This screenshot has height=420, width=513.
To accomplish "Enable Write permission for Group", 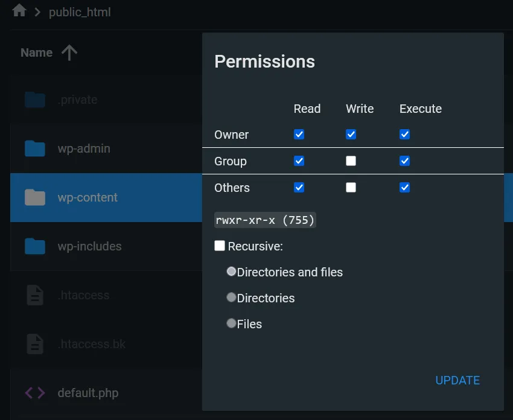I will click(x=351, y=161).
